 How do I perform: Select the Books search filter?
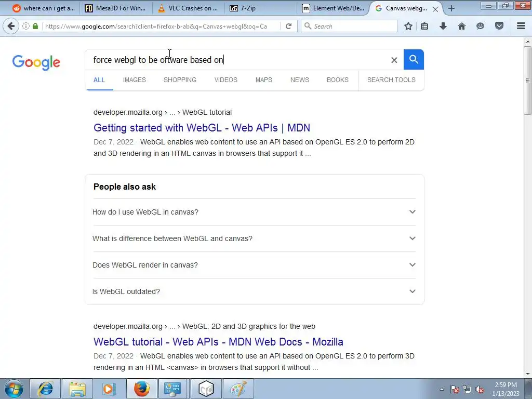click(x=338, y=79)
